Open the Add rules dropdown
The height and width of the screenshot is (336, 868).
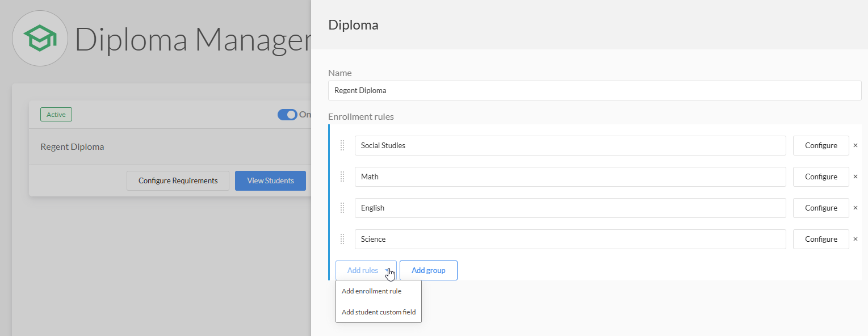366,270
